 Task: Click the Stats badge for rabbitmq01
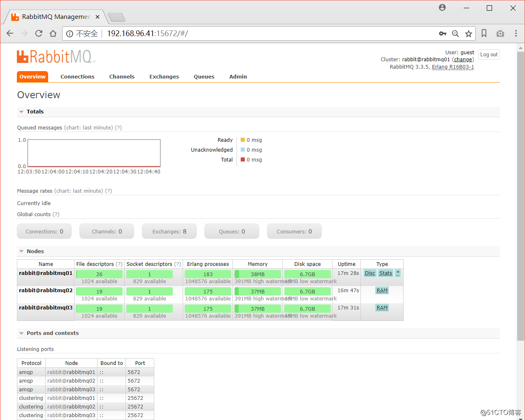(x=386, y=273)
